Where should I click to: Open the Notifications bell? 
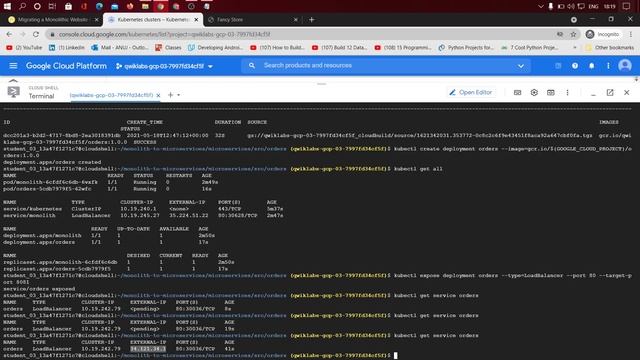pyautogui.click(x=591, y=66)
